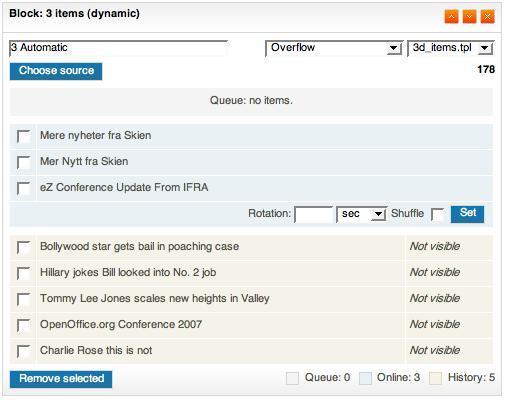Open the 3d_items.tpl template dropdown
Image resolution: width=508 pixels, height=400 pixels.
tap(451, 48)
